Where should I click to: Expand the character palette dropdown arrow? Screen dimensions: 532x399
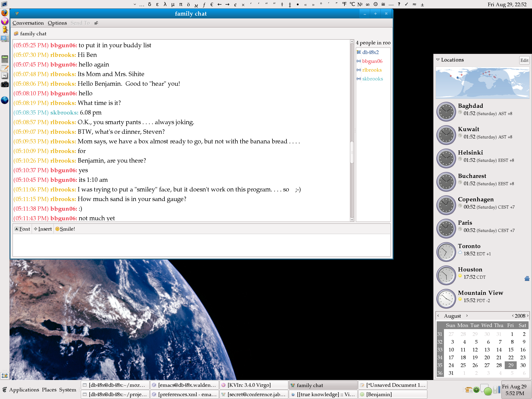click(x=135, y=4)
